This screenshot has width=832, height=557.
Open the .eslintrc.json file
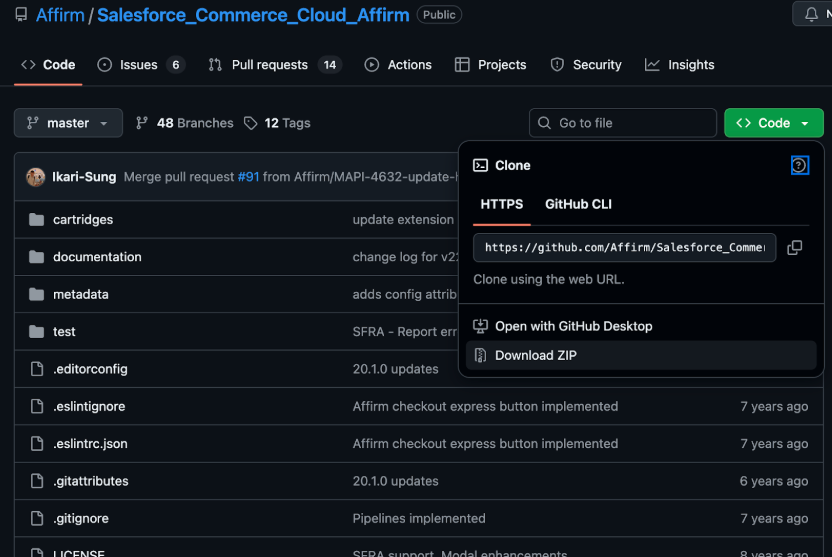tap(90, 443)
